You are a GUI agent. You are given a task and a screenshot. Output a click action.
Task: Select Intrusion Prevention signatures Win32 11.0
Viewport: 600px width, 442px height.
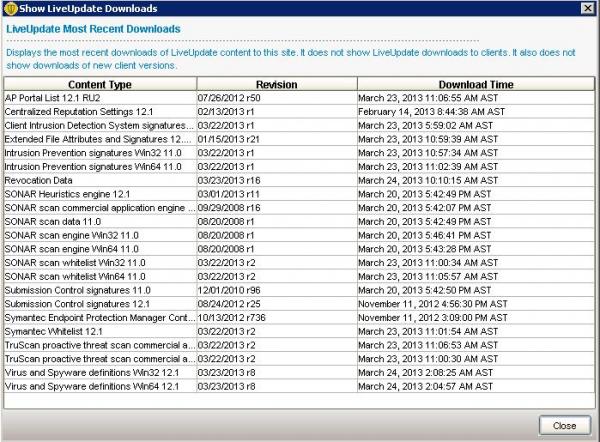point(299,153)
